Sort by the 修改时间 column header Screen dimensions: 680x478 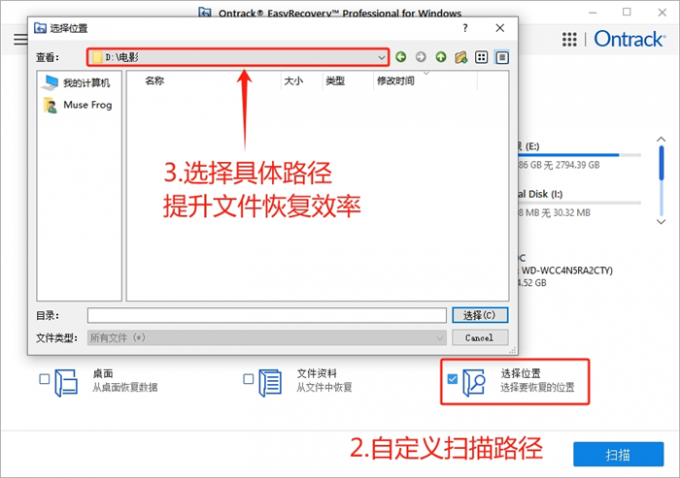coord(396,81)
